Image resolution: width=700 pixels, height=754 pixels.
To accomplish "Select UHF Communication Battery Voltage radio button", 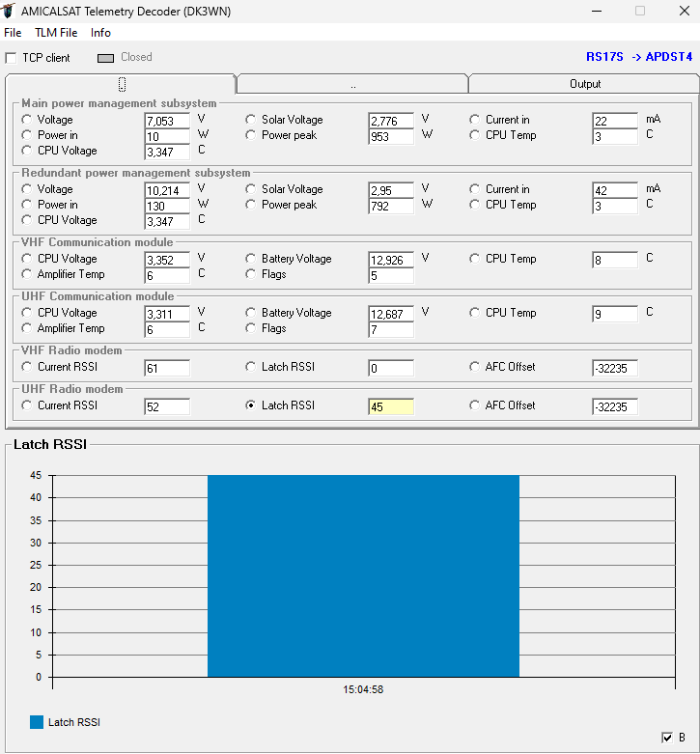I will pyautogui.click(x=250, y=313).
